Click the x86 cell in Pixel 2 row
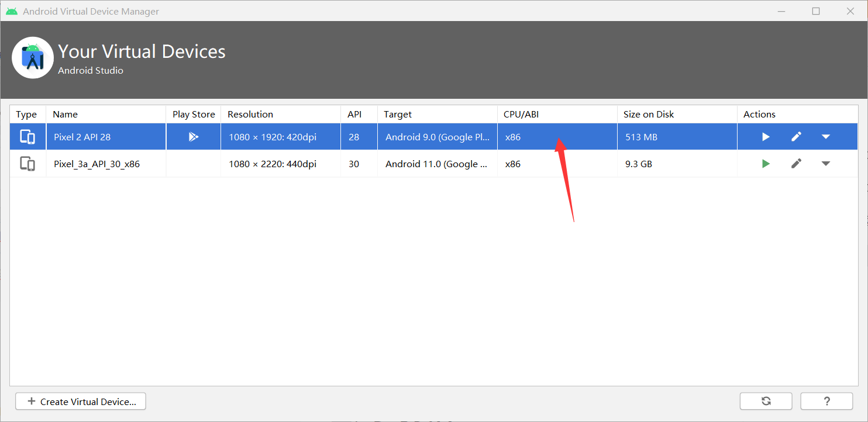The image size is (868, 422). tap(557, 137)
